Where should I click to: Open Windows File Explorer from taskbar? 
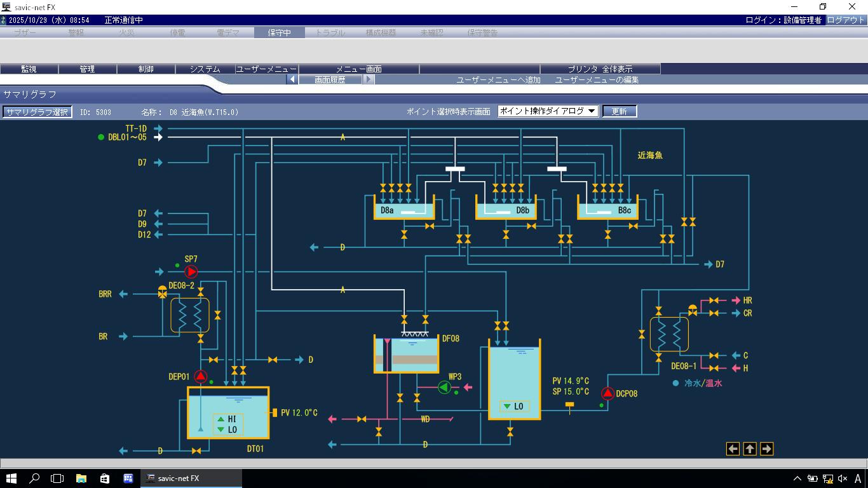pyautogui.click(x=81, y=478)
